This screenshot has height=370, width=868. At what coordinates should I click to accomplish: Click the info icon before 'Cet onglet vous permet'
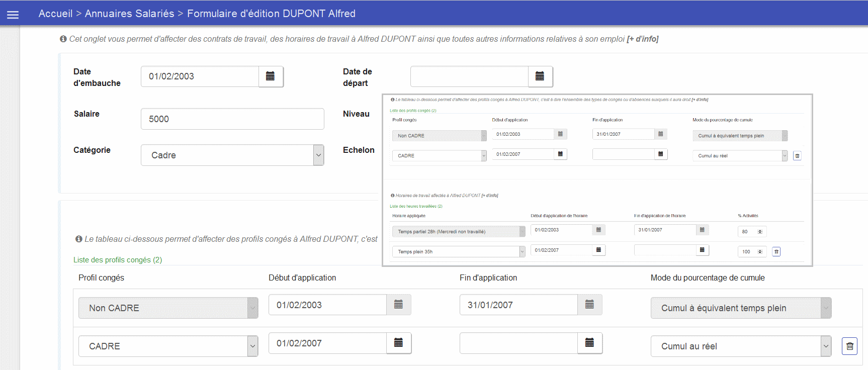(63, 39)
